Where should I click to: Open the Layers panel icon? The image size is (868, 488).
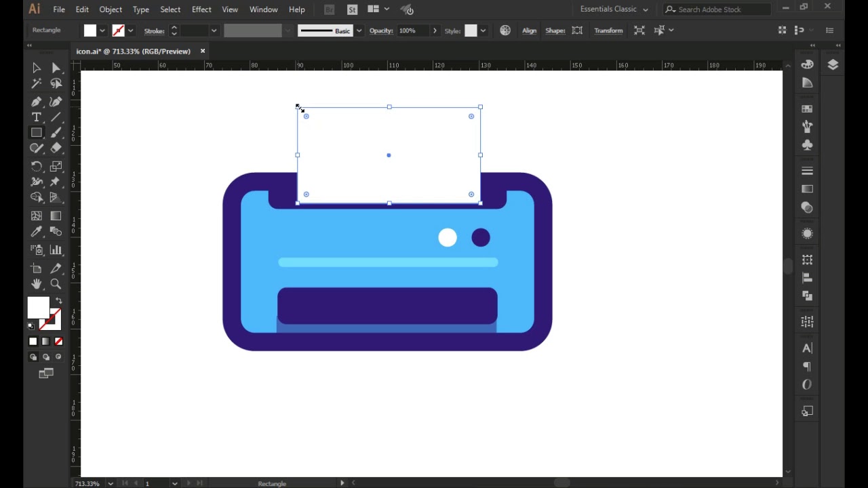click(x=833, y=64)
